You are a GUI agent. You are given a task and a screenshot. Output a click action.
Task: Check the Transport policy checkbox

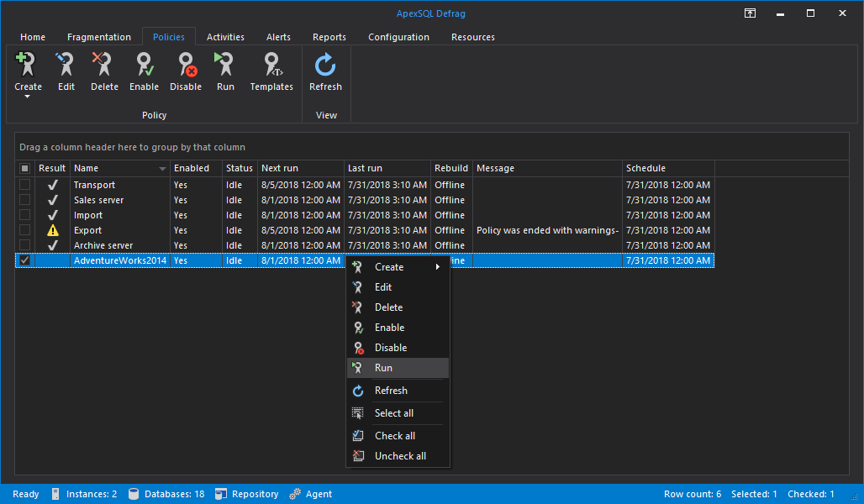coord(25,185)
